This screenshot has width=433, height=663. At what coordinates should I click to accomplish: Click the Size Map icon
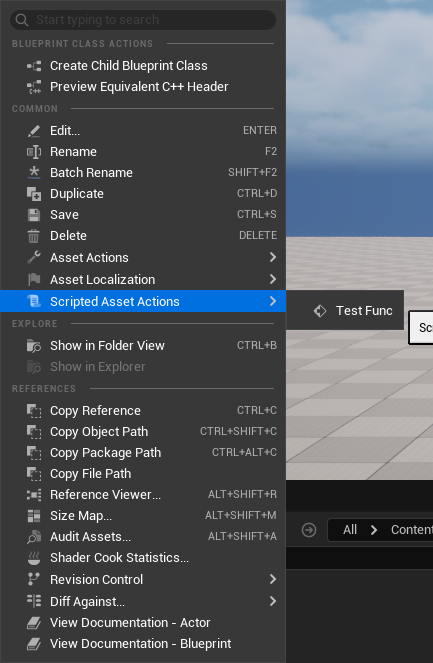(x=34, y=516)
